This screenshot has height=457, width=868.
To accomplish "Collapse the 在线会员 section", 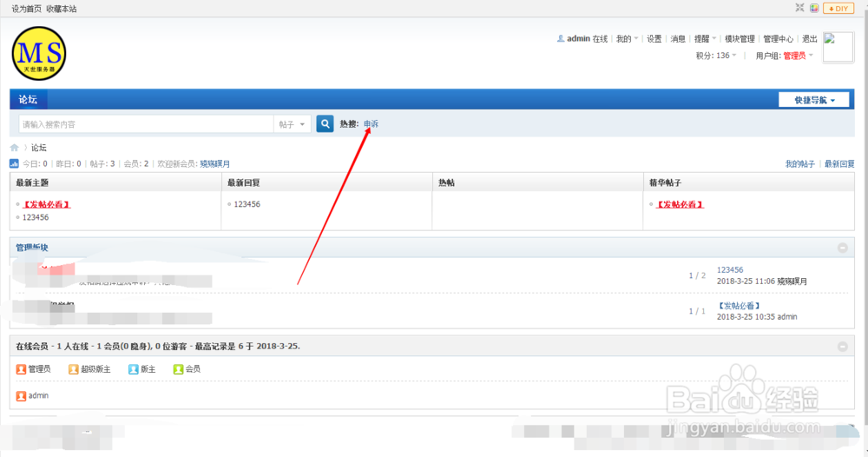I will (843, 346).
